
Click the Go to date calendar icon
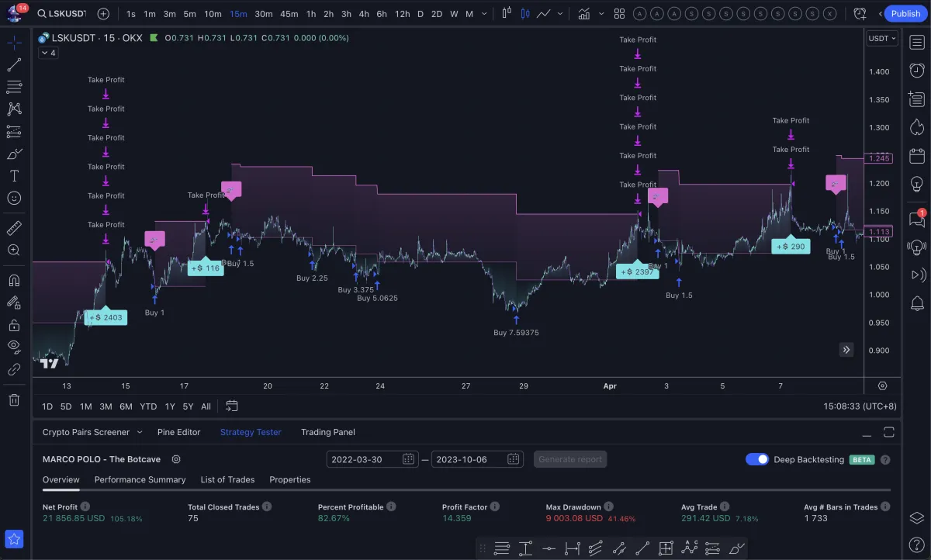[x=231, y=406]
